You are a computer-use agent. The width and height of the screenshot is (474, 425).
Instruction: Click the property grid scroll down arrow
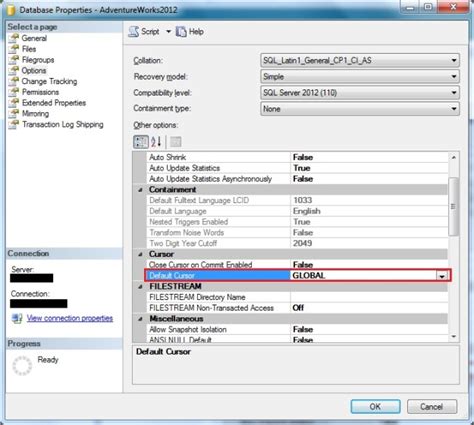click(x=453, y=337)
